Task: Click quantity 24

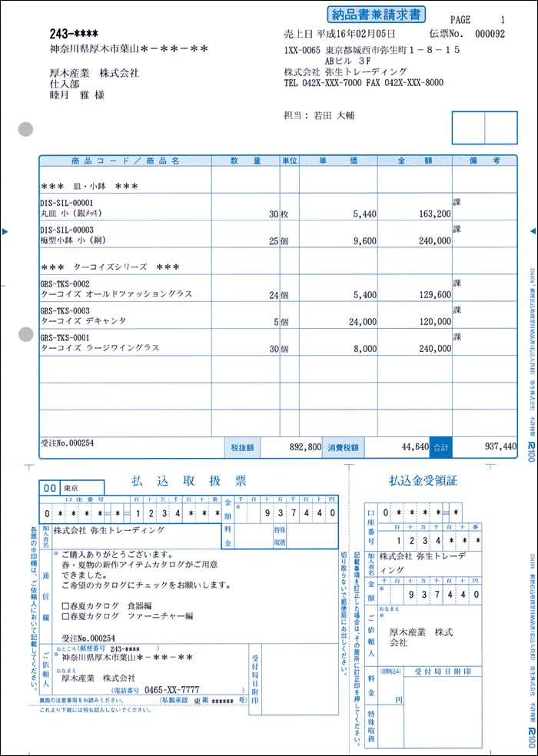Action: click(274, 295)
